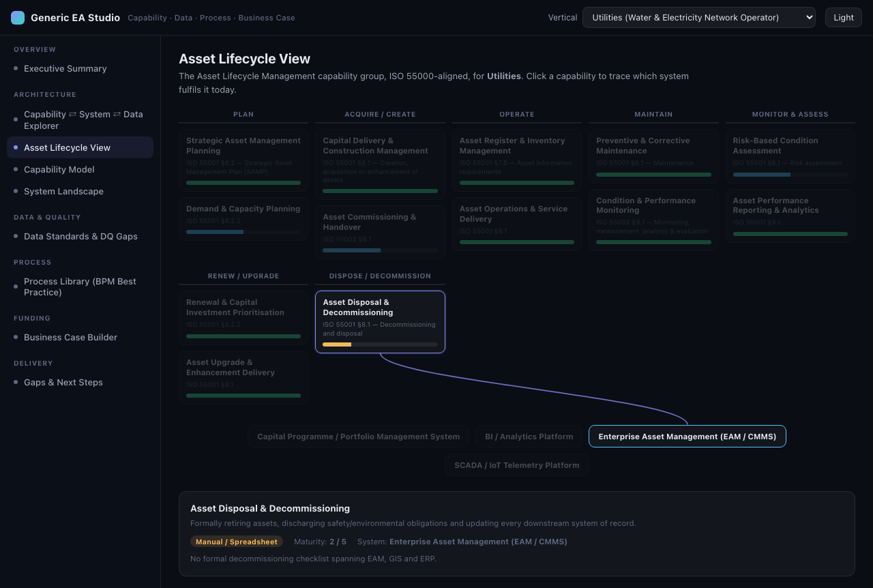Navigate to Gaps & Next Steps
This screenshot has height=588, width=873.
[80, 382]
